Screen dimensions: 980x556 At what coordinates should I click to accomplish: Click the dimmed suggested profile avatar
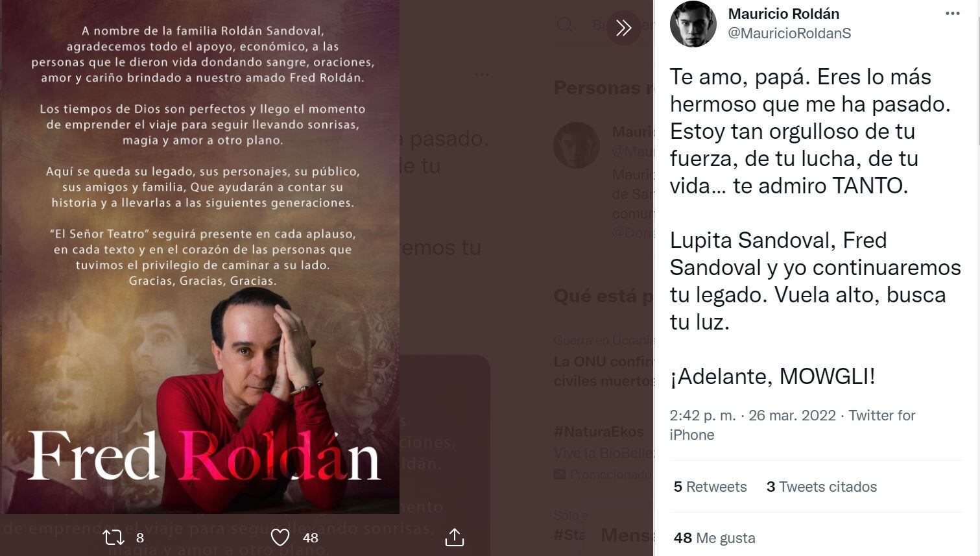[576, 145]
